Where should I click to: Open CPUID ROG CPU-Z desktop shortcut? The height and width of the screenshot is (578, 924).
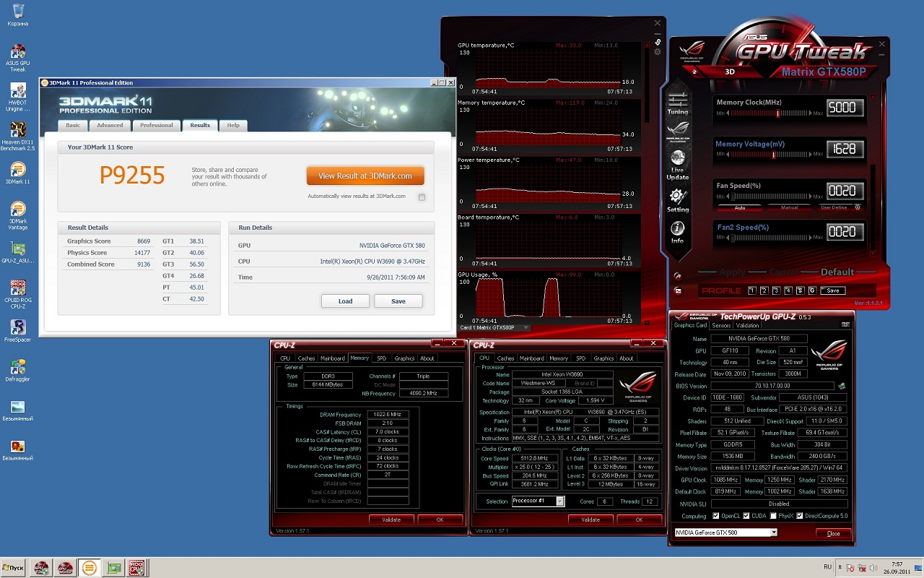click(18, 295)
